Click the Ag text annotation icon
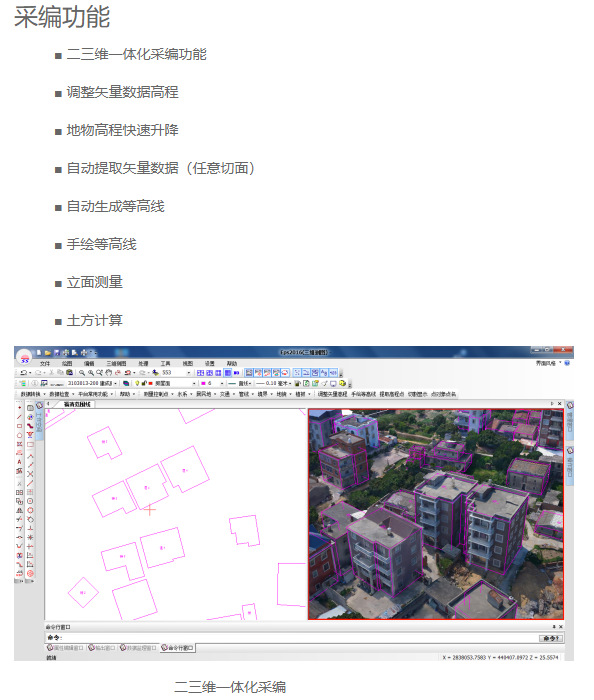 [x=324, y=372]
